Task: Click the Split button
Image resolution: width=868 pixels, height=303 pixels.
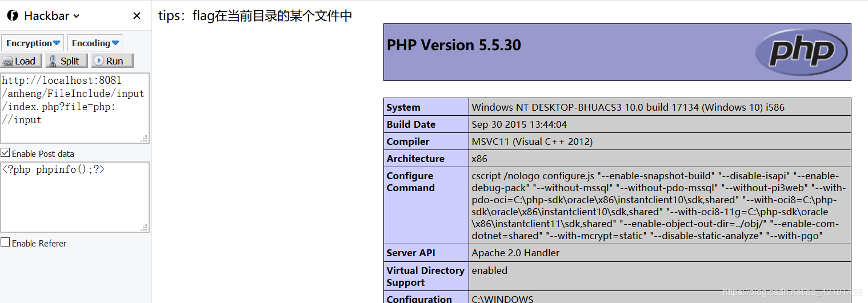Action: click(x=66, y=61)
